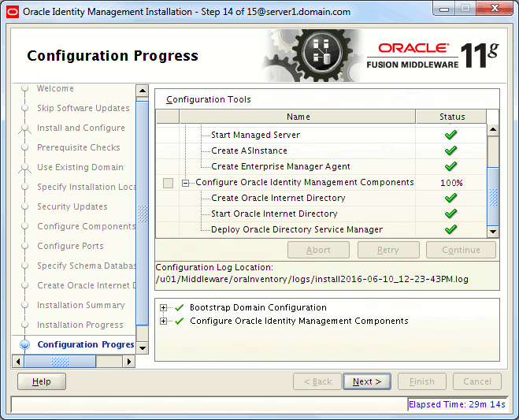Click the steps panel vertical scrollbar thumb

(143, 214)
